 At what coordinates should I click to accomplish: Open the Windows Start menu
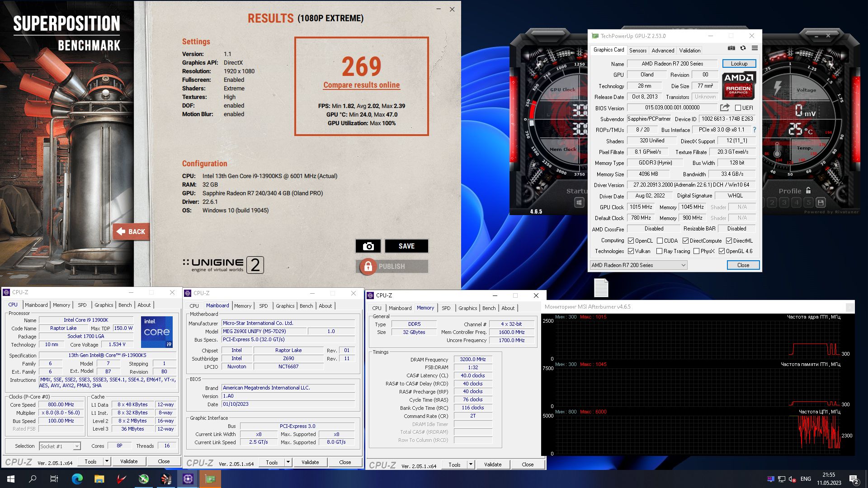(x=11, y=479)
